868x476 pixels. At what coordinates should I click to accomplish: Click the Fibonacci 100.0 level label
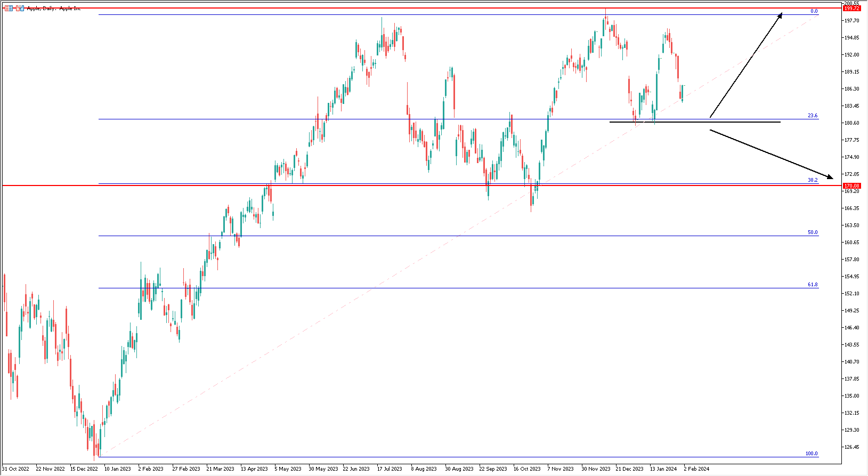812,454
